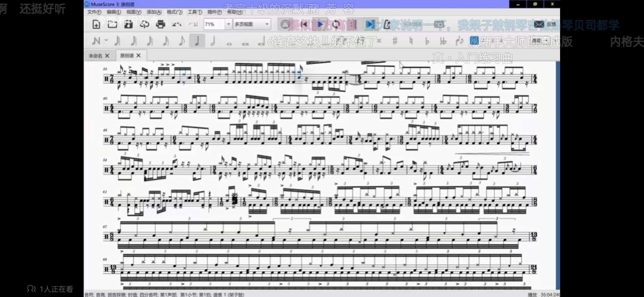Toggle note input mode N button
Image resolution: width=644 pixels, height=297 pixels.
point(96,41)
